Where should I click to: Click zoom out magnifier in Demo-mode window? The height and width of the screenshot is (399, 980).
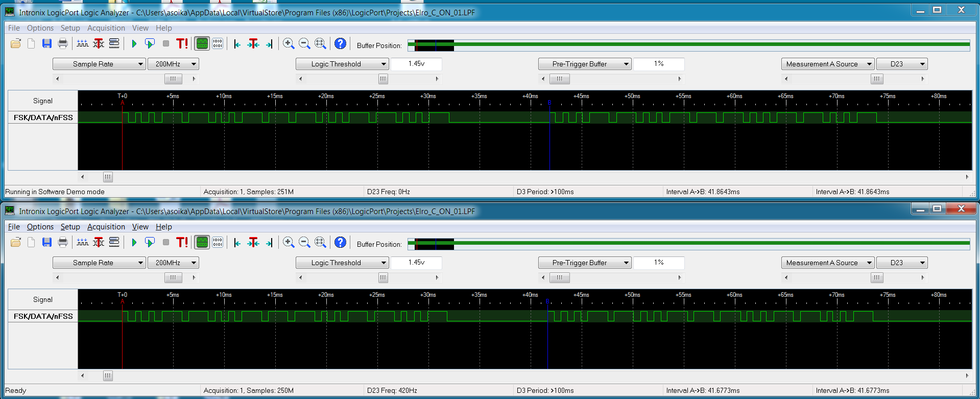coord(304,43)
